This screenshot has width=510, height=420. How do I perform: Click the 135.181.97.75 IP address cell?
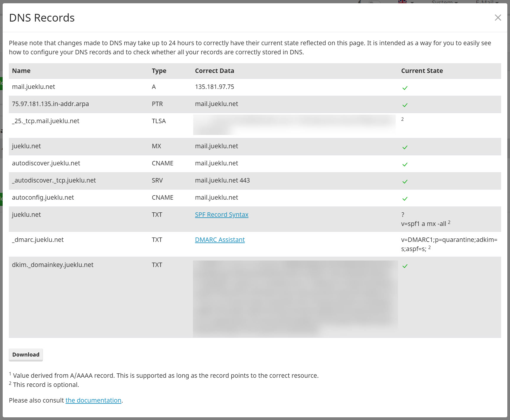click(x=215, y=87)
